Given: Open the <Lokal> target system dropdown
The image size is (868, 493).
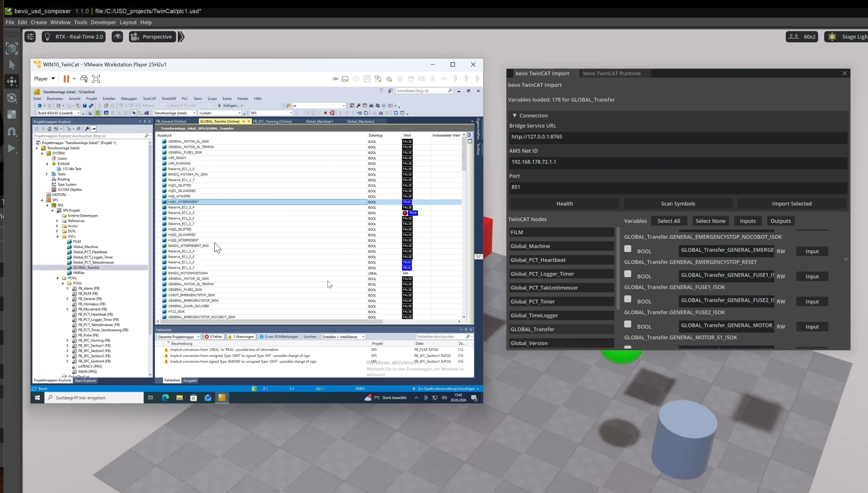Looking at the screenshot, I should [x=220, y=113].
